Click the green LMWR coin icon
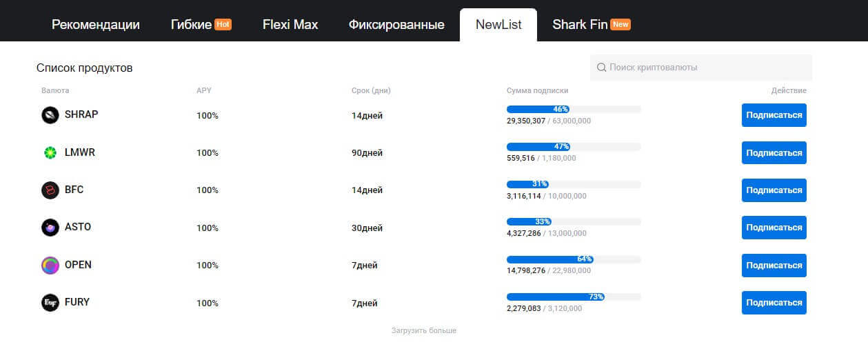 point(50,153)
